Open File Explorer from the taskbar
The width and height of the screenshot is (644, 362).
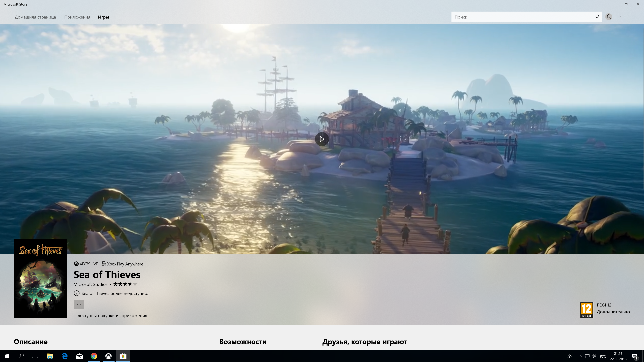coord(50,356)
